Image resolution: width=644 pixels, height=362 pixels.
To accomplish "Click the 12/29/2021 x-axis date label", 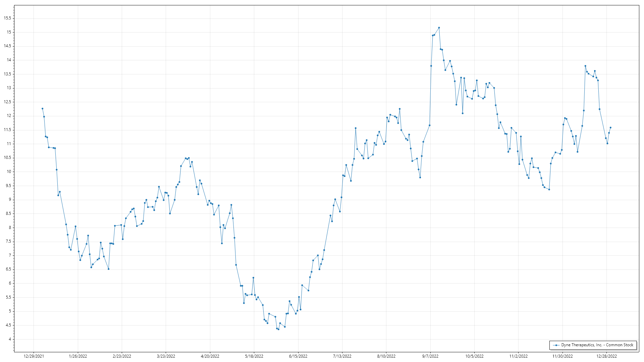I will coord(34,356).
